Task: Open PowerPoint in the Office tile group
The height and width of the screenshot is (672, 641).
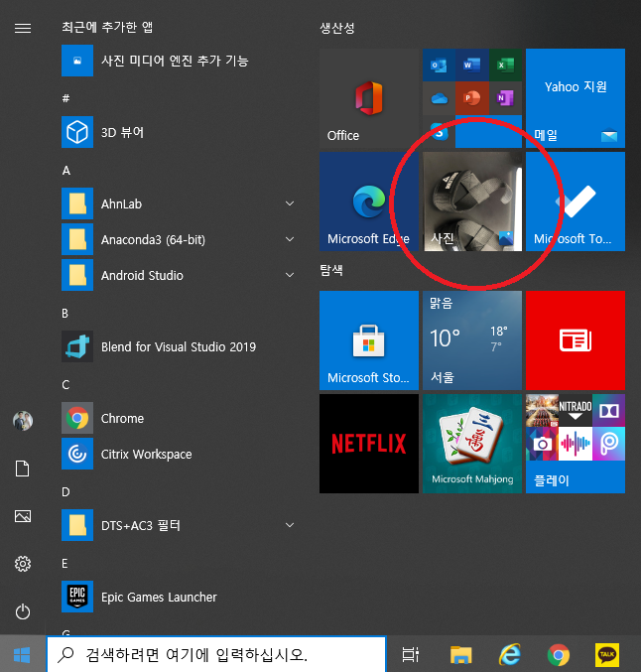Action: click(471, 98)
